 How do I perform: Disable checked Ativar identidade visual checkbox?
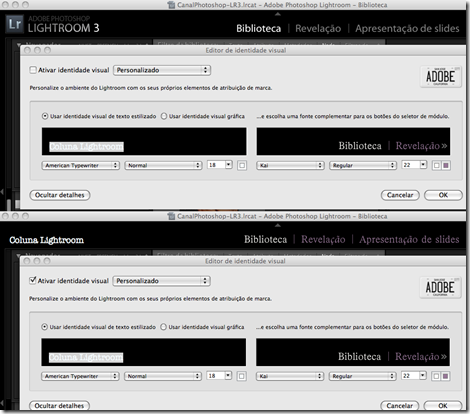click(x=32, y=280)
